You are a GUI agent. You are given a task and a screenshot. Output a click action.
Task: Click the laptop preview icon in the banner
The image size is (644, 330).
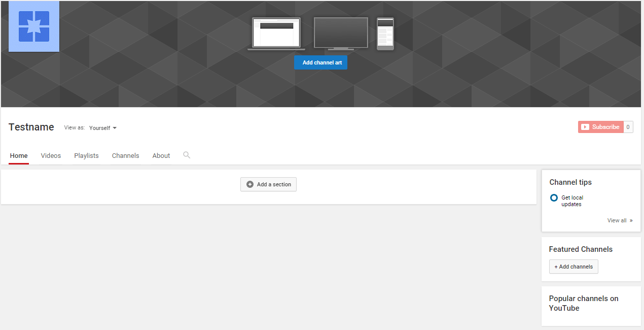point(275,32)
